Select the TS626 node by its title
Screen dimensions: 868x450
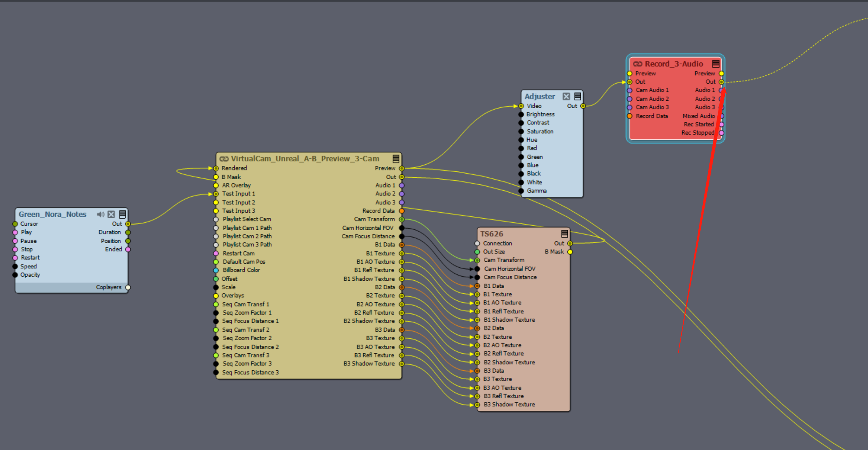[x=492, y=234]
